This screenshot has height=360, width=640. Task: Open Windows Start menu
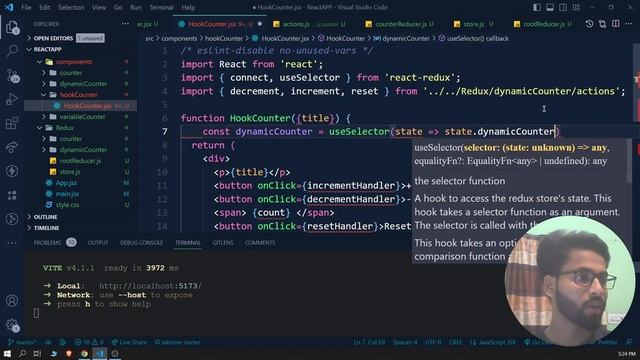point(7,353)
